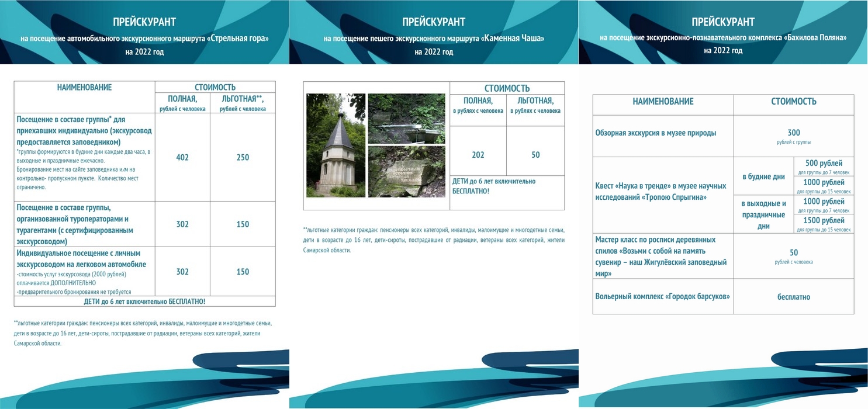Click the 202 full price value
The height and width of the screenshot is (409, 868).
tap(478, 155)
